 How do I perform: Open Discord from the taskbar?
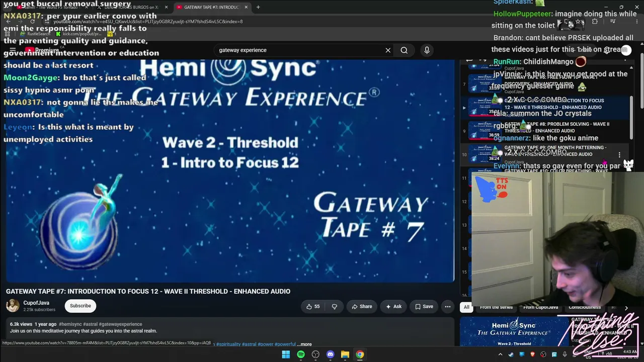coord(330,354)
